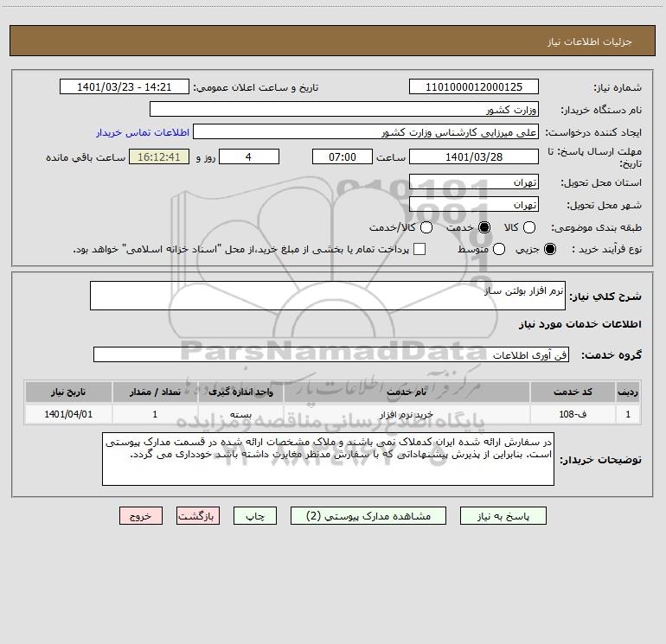Screen dimensions: 666x644
Task: Click the اطلاعات خدمات مورد نیاز heading
Action: point(580,324)
